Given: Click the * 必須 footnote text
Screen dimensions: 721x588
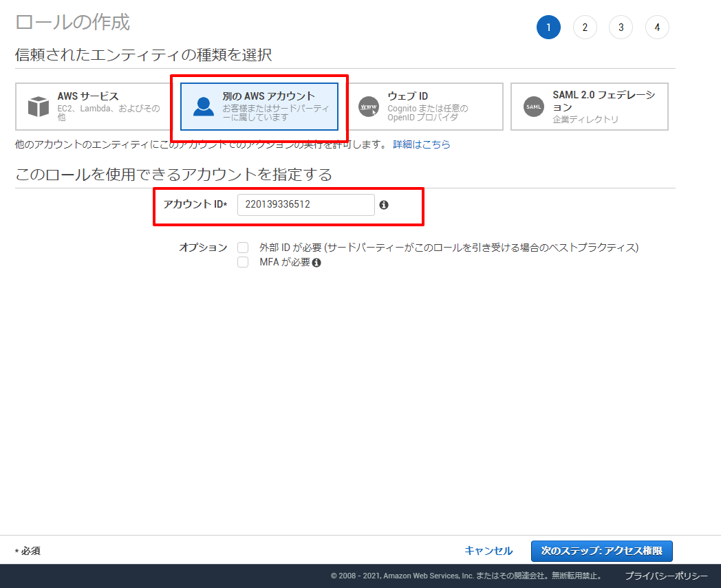Looking at the screenshot, I should (x=28, y=551).
